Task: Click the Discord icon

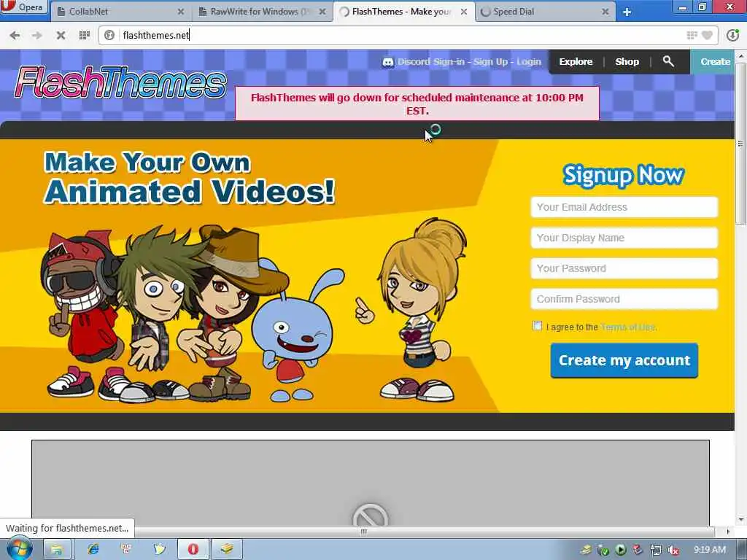Action: pos(388,62)
